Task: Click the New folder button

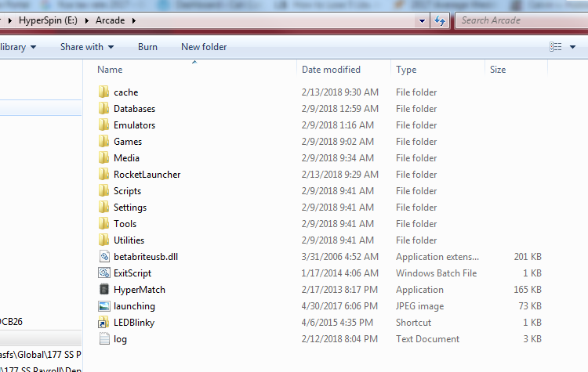Action: (x=204, y=47)
